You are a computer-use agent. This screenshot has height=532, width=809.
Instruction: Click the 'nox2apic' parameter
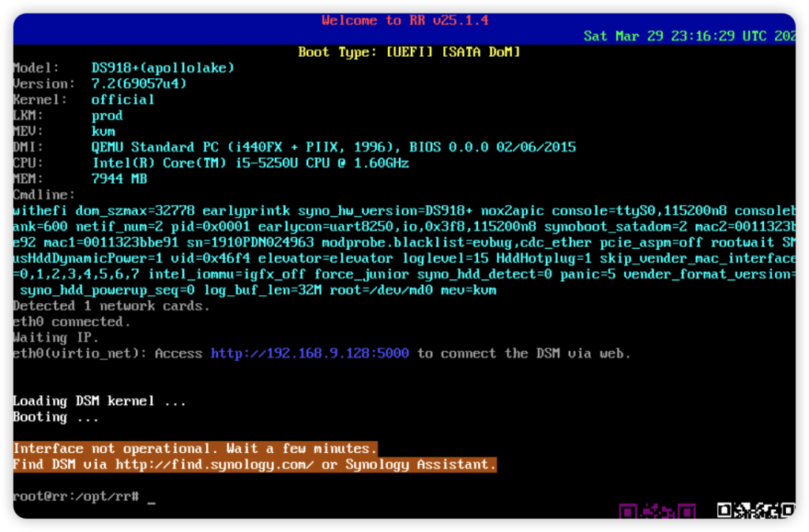512,211
